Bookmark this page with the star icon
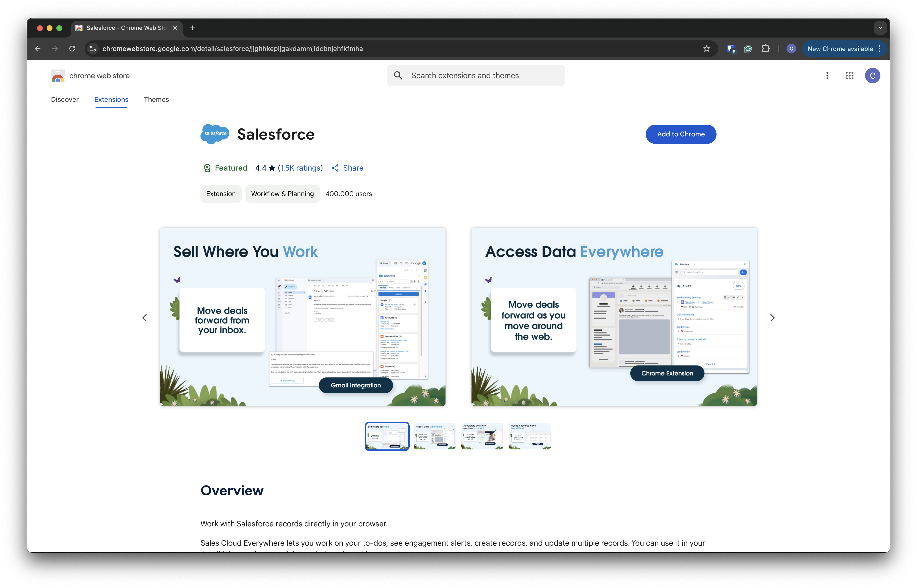The height and width of the screenshot is (588, 917). 706,49
